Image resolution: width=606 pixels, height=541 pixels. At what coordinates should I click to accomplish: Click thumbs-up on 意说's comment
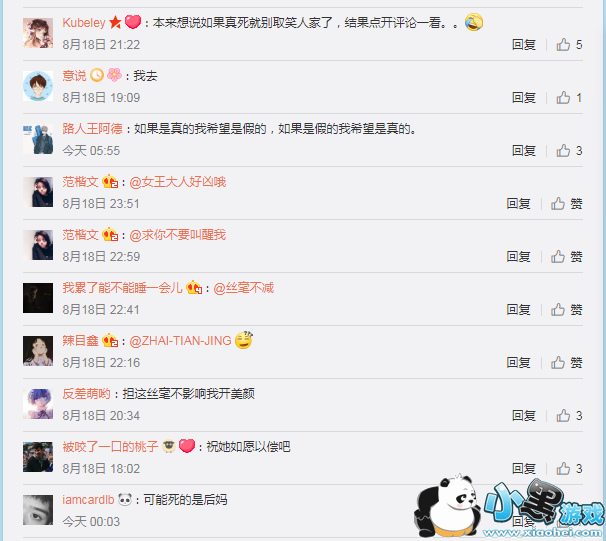[x=563, y=98]
